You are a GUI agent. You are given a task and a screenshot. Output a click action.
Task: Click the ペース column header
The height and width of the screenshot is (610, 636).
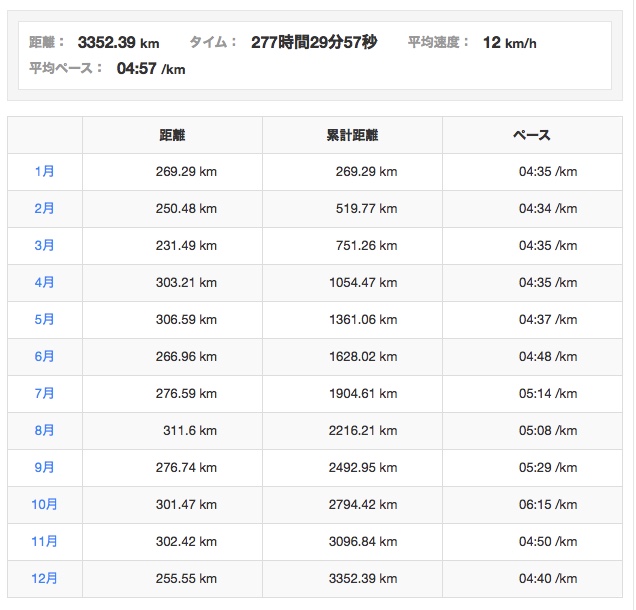point(532,135)
